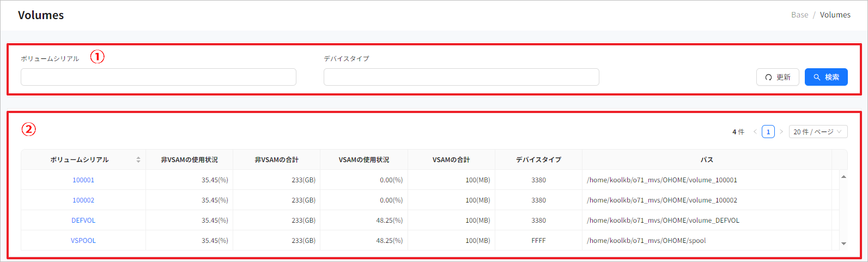Focus the デバイスタイプ input field
Viewport: 868px width, 262px height.
click(462, 77)
